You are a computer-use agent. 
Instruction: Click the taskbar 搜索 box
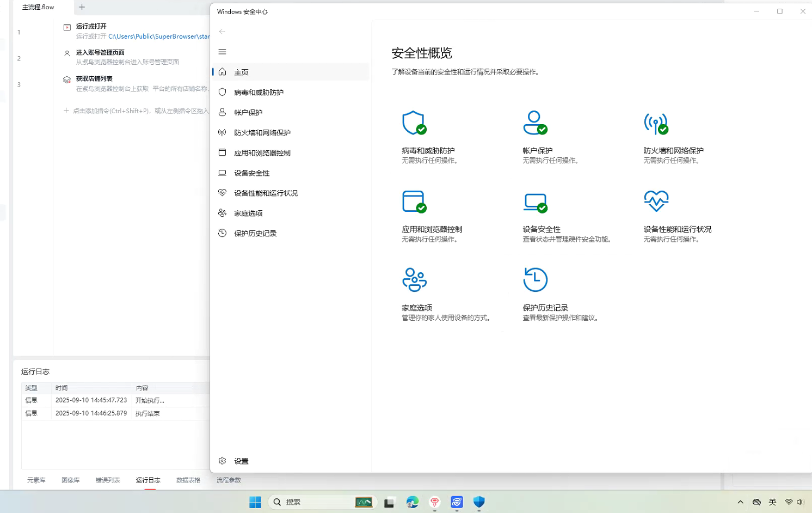tap(322, 502)
